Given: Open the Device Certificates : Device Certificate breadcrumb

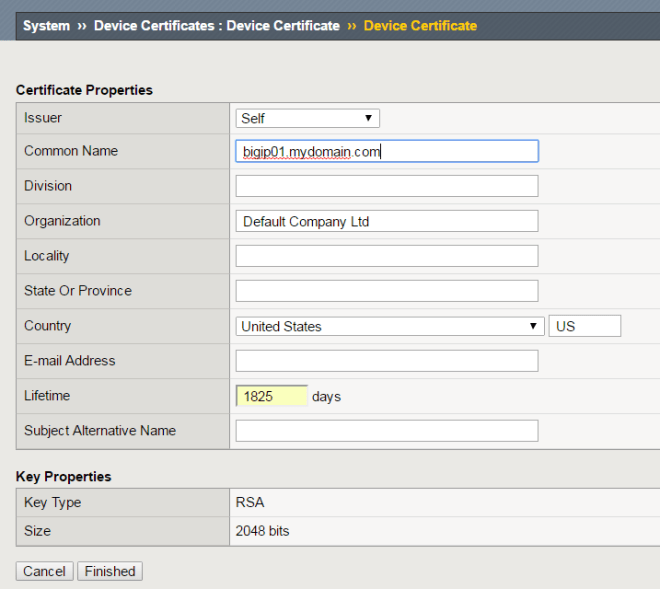Looking at the screenshot, I should point(217,26).
